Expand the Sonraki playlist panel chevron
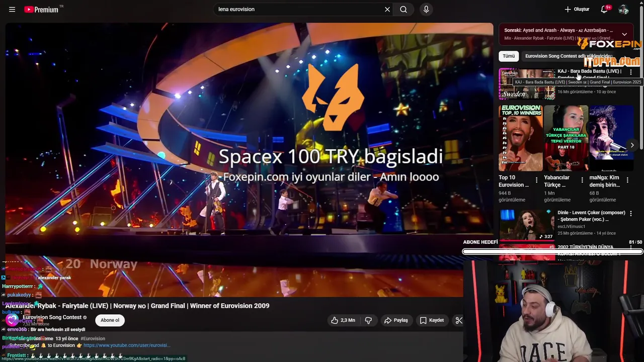This screenshot has height=362, width=644. pyautogui.click(x=624, y=34)
